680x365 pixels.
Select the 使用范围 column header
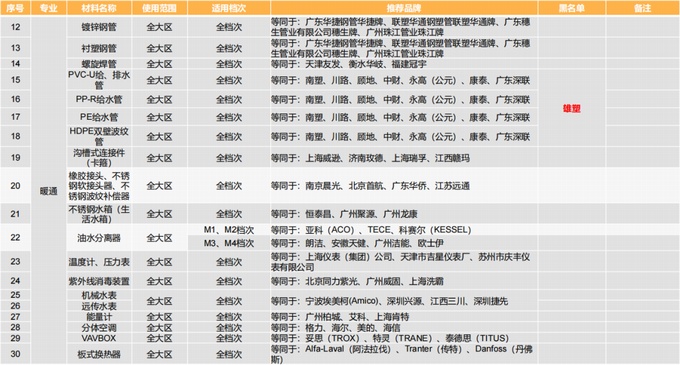pyautogui.click(x=159, y=8)
